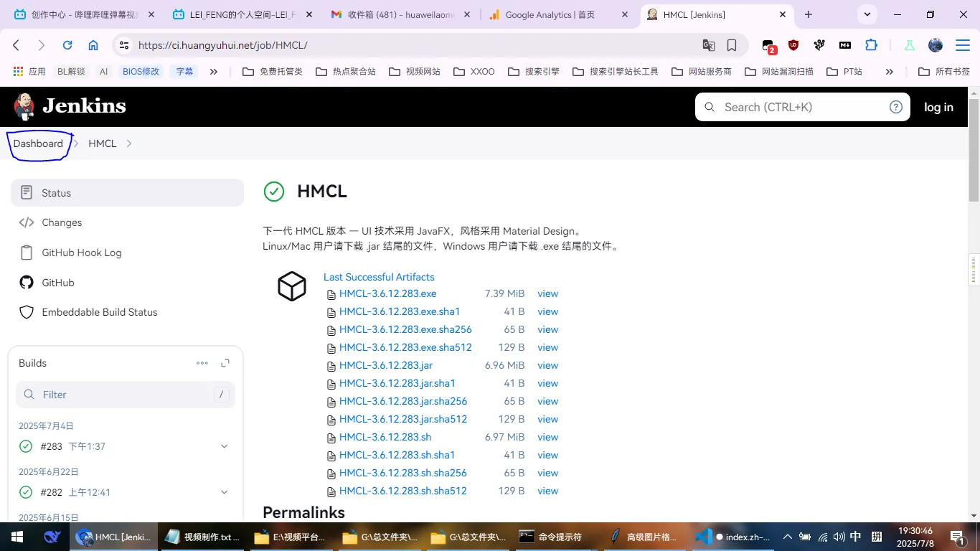Open the chevron menu next to HMCL breadcrumb

[x=129, y=143]
